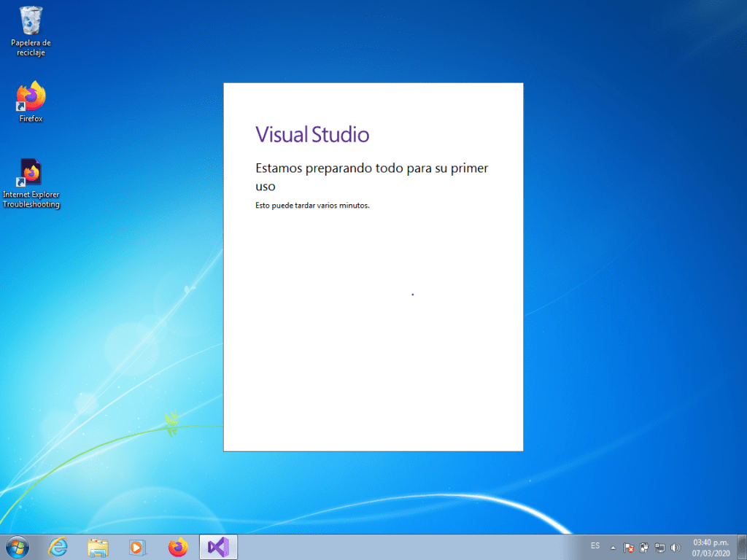747x560 pixels.
Task: Open Windows Explorer folder icon in taskbar
Action: [x=98, y=547]
